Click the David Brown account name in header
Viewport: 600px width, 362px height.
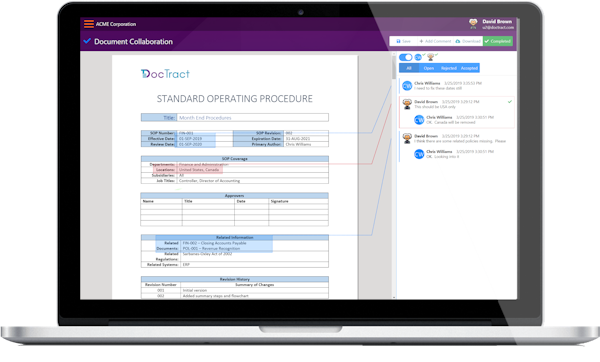click(x=497, y=21)
